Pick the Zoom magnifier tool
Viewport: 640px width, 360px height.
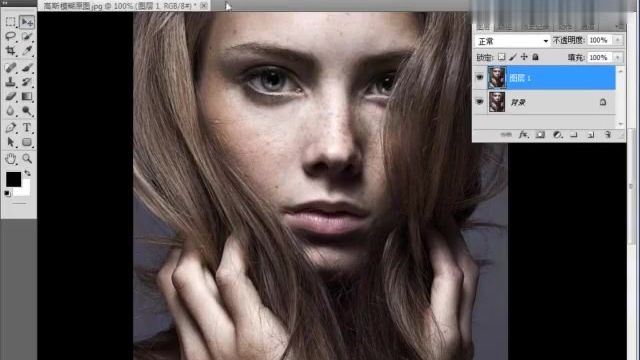point(27,158)
